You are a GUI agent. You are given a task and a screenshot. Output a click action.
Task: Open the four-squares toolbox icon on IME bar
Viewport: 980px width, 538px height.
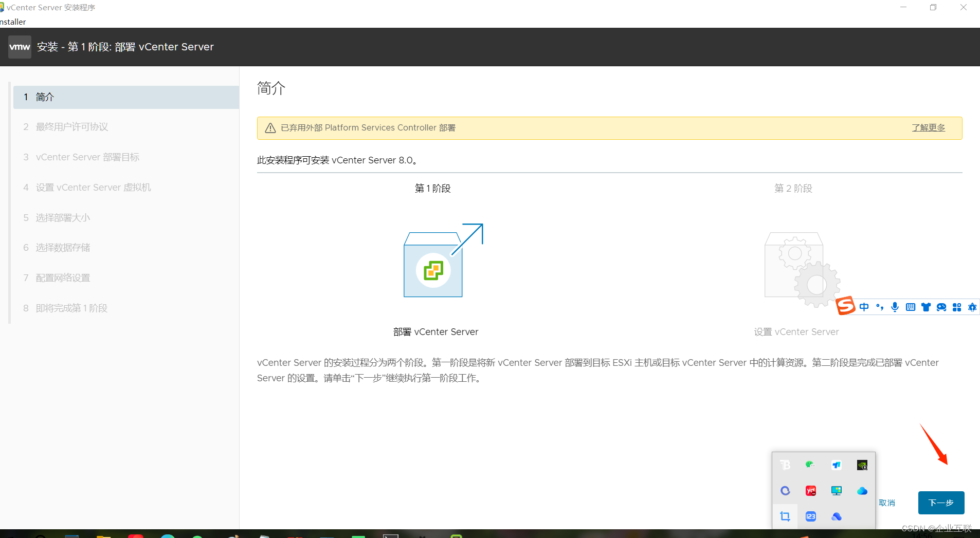[x=957, y=307]
